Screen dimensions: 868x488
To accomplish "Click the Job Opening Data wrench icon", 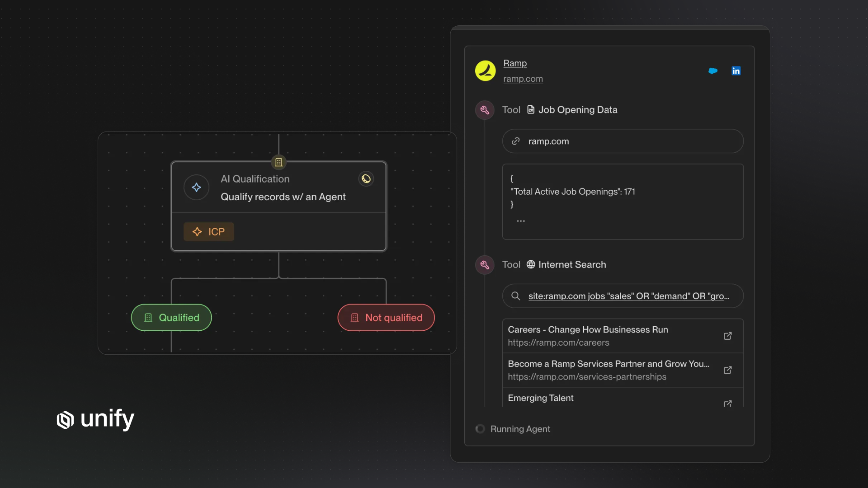I will 485,110.
